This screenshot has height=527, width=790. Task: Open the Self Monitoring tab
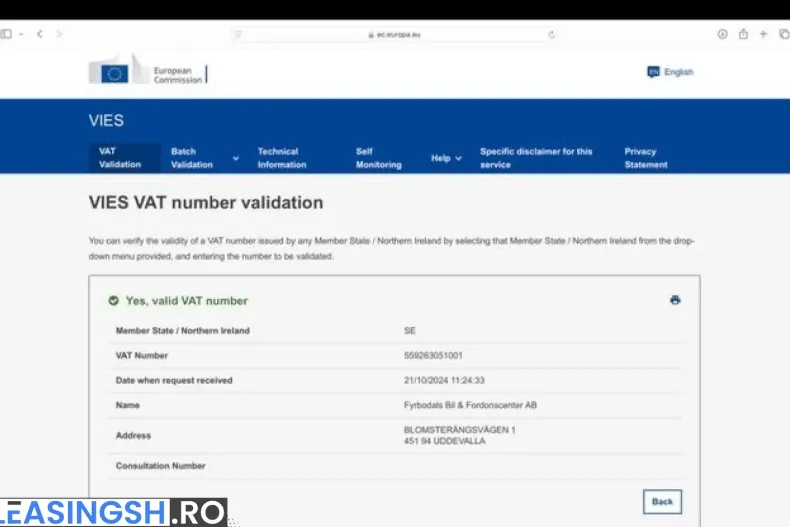coord(378,158)
